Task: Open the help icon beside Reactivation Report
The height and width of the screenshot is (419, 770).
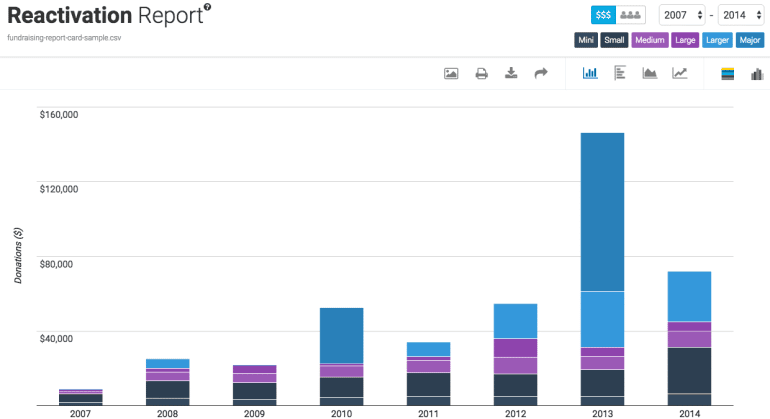Action: tap(207, 6)
